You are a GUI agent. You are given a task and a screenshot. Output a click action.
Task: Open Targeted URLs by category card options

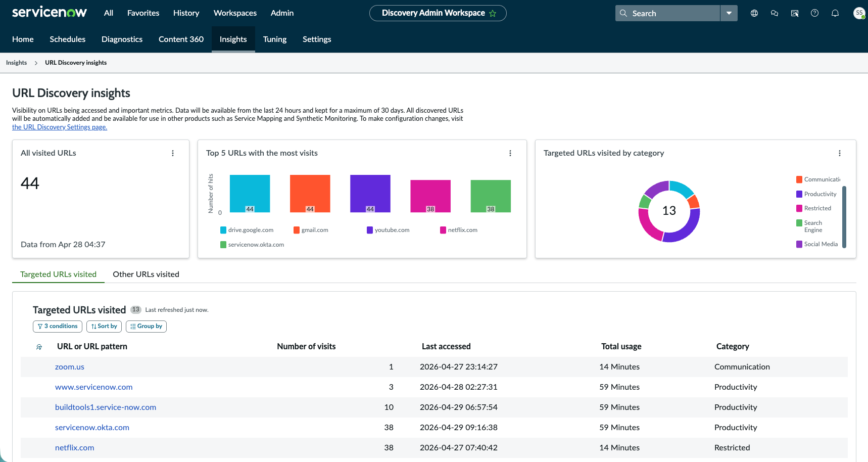tap(840, 153)
